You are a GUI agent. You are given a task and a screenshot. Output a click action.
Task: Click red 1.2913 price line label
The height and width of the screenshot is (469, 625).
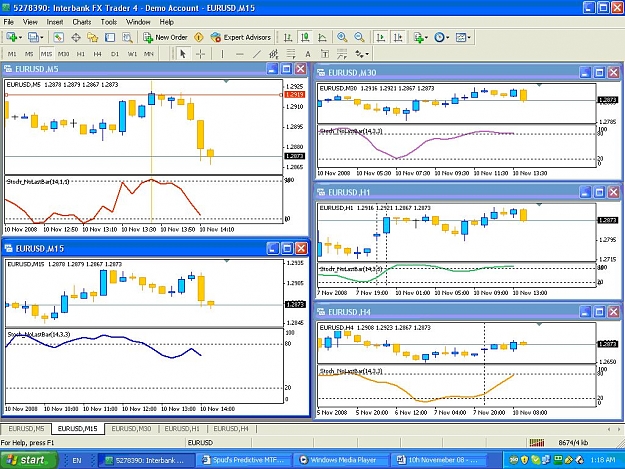pos(295,95)
